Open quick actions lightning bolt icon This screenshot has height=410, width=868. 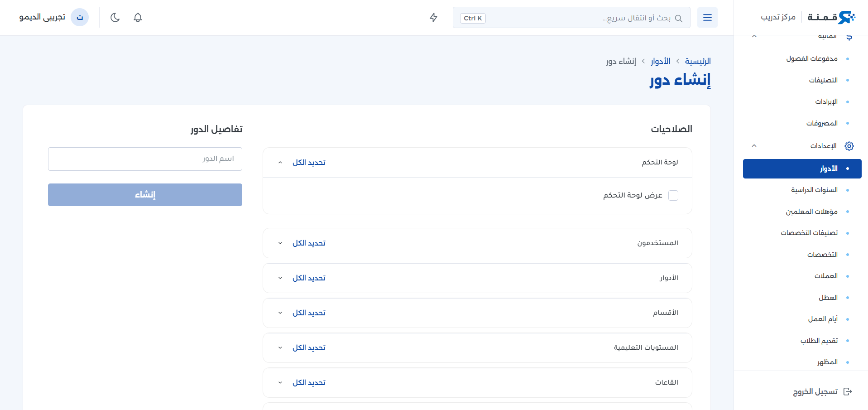click(433, 18)
